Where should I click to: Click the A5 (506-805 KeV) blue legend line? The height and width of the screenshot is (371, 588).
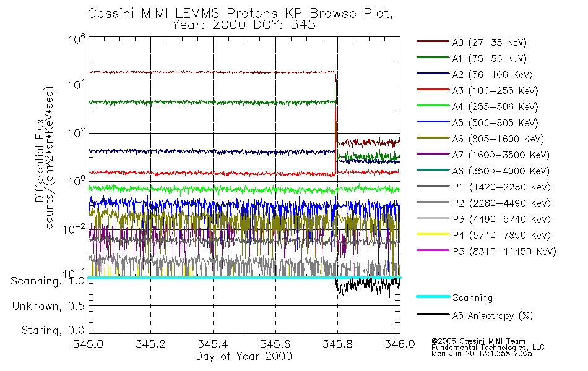(x=433, y=122)
